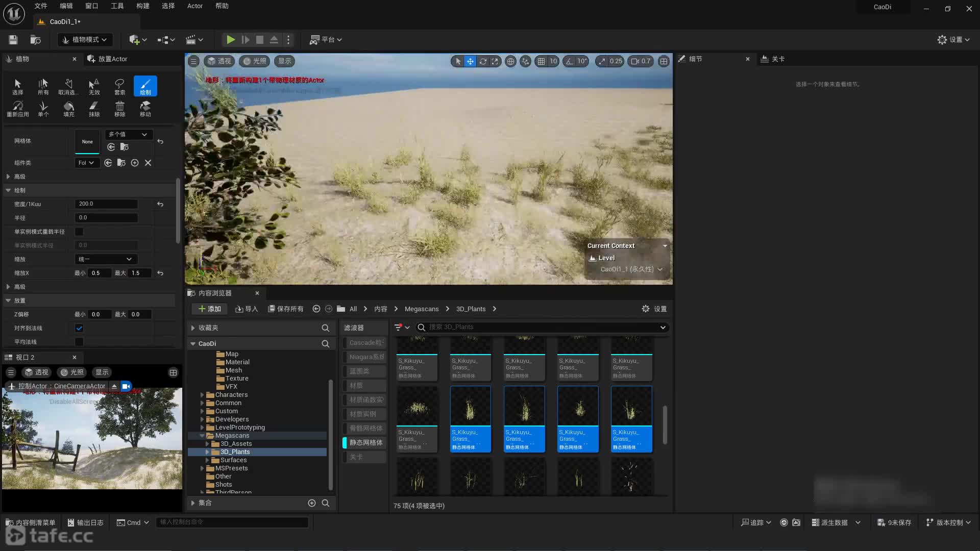Reset density 密度 value to default
Viewport: 980px width, 551px height.
[x=160, y=204]
